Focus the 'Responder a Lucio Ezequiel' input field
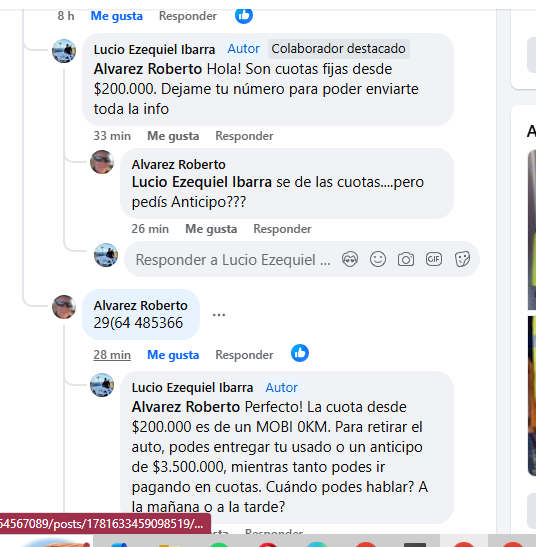Viewport: 536px width, 547px height. (233, 260)
